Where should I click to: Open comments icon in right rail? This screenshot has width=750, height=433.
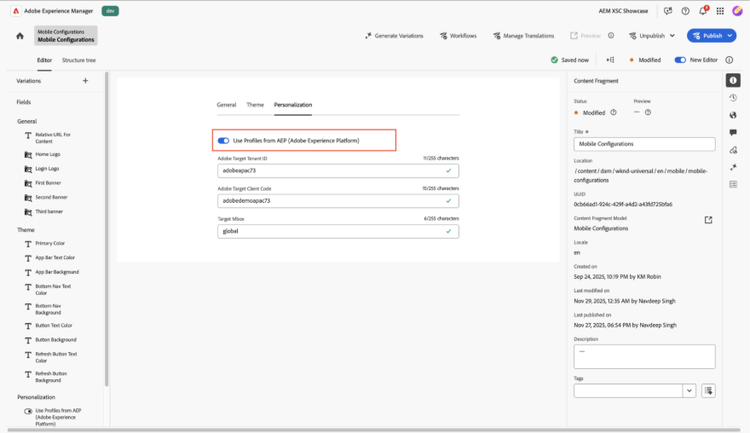733,133
